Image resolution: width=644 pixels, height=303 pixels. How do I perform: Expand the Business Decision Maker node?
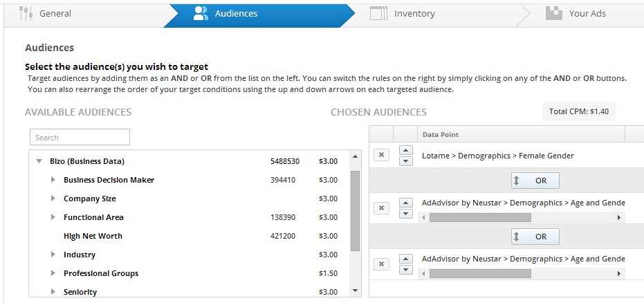(53, 180)
